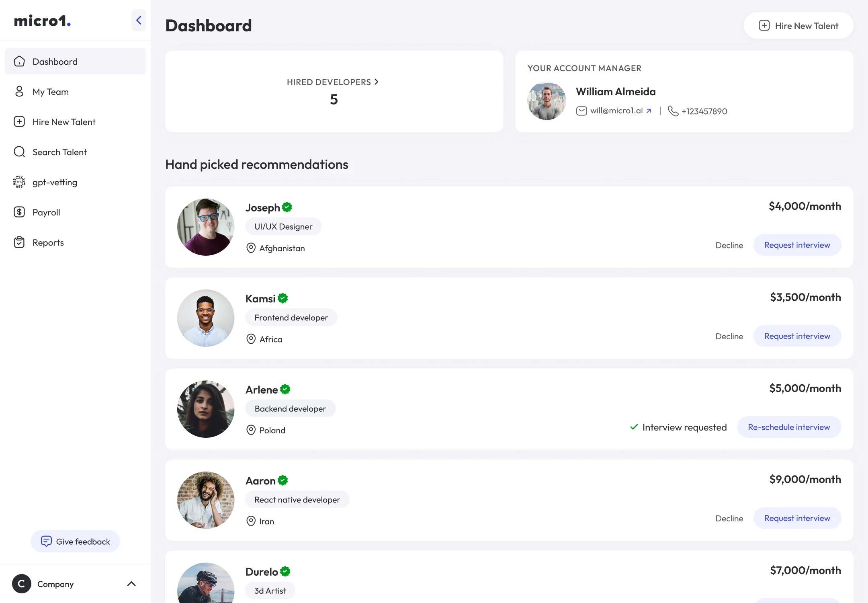Click the email icon beside will@micro1.ai
Screen dimensions: 868x603
point(581,111)
